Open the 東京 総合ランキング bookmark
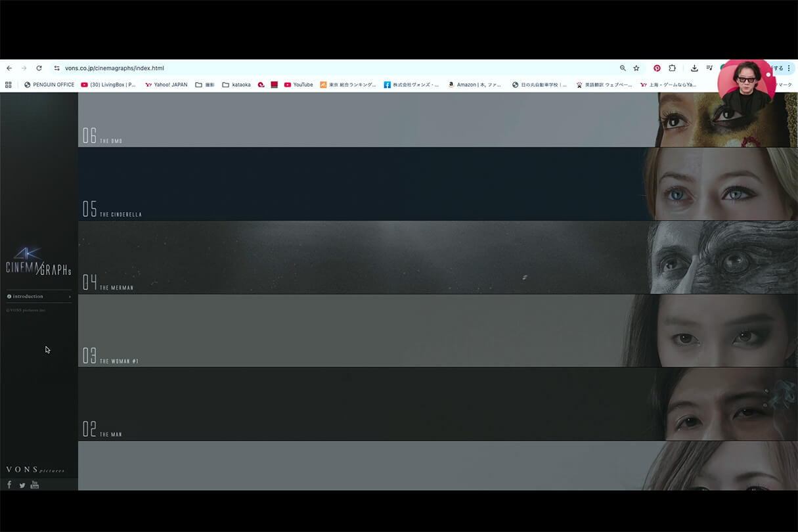Image resolution: width=798 pixels, height=532 pixels. (348, 85)
